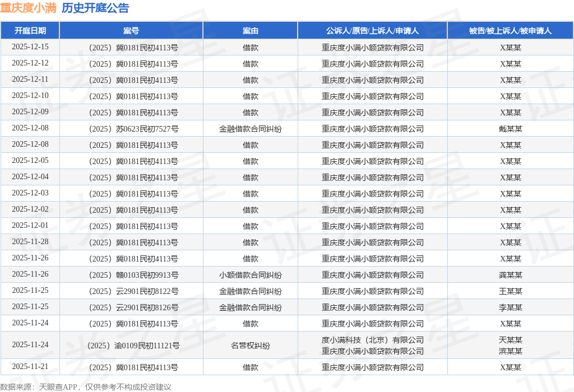Click 借款 in the 2025-11-28 row
Viewport: 574px width, 392px height.
(251, 242)
